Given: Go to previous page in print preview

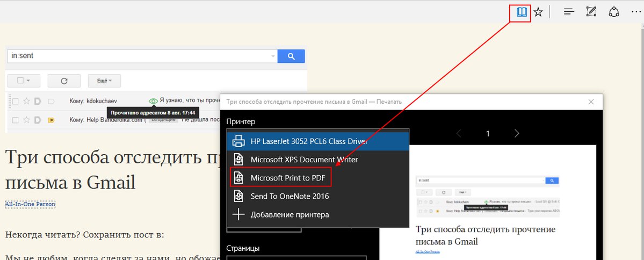Looking at the screenshot, I should pyautogui.click(x=459, y=133).
